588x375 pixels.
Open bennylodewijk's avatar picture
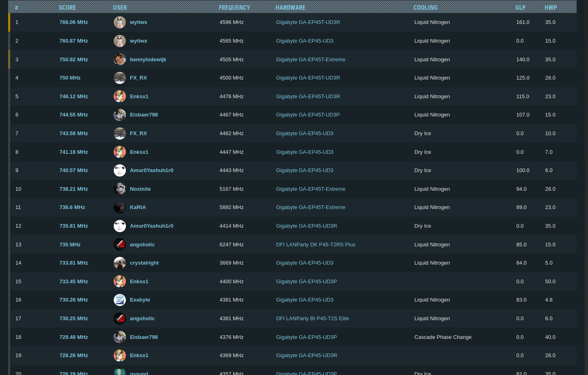[120, 59]
